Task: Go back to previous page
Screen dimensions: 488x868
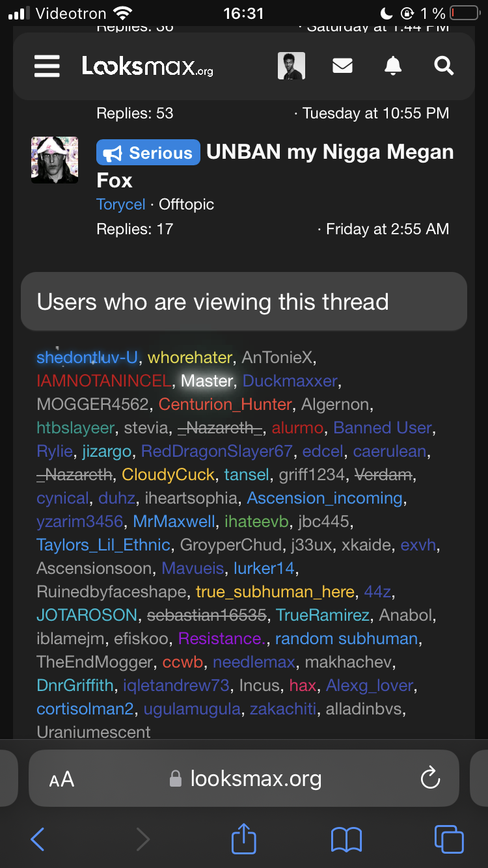Action: pos(38,839)
